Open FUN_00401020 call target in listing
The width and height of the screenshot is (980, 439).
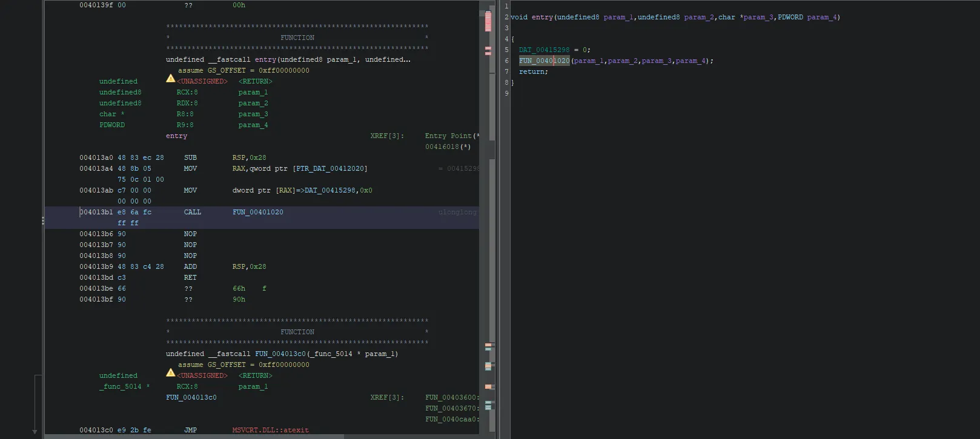coord(257,213)
